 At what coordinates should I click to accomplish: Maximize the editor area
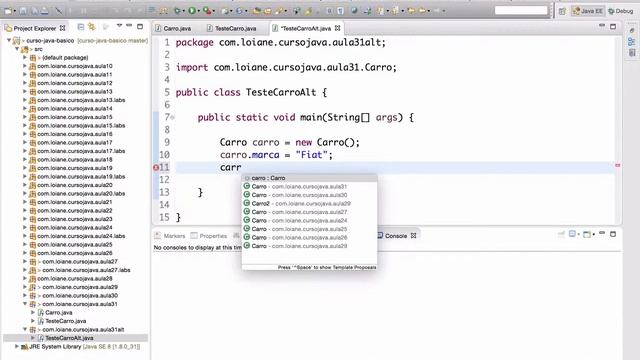(x=613, y=27)
